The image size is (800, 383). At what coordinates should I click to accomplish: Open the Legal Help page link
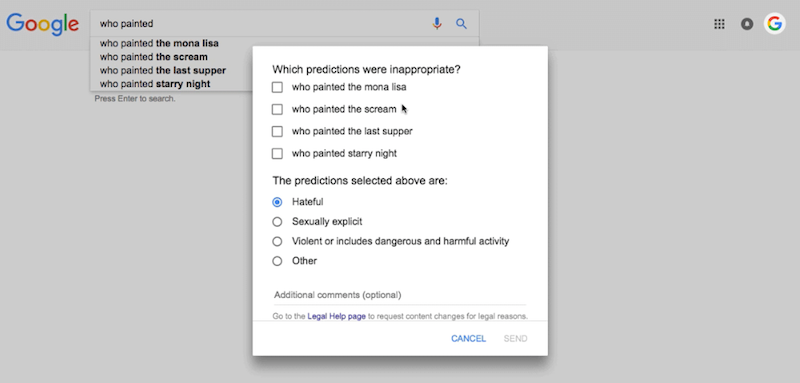[336, 316]
